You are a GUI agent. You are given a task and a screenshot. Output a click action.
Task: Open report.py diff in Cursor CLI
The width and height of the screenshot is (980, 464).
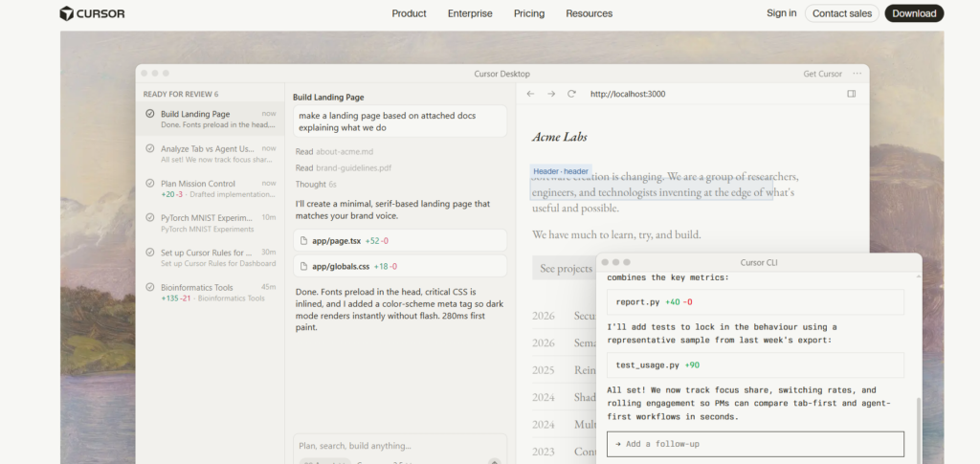click(x=756, y=301)
